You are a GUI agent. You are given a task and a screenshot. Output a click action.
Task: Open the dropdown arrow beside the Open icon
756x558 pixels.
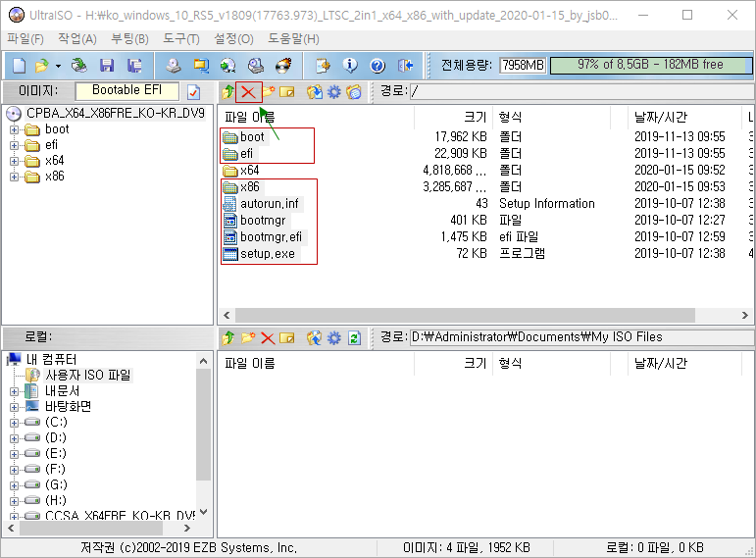[58, 66]
